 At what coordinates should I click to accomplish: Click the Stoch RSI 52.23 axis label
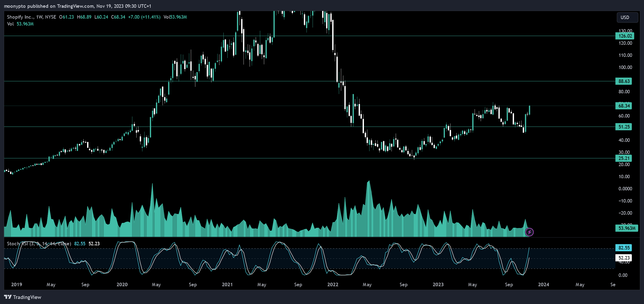click(x=624, y=258)
